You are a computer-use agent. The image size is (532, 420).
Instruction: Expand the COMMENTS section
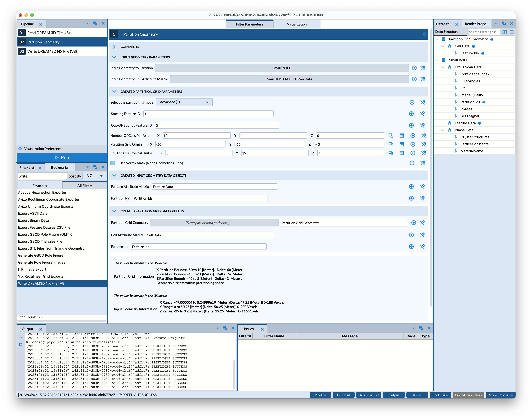114,47
